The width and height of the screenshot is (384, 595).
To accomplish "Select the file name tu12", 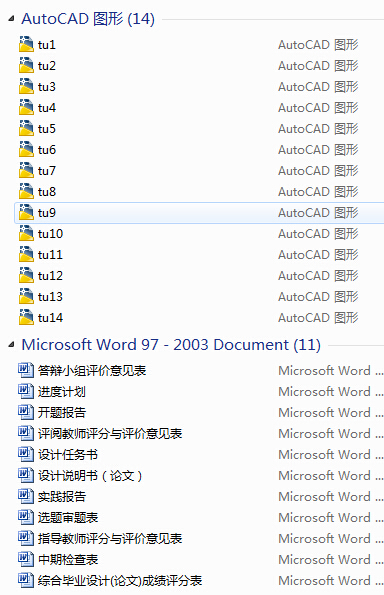I will (50, 276).
